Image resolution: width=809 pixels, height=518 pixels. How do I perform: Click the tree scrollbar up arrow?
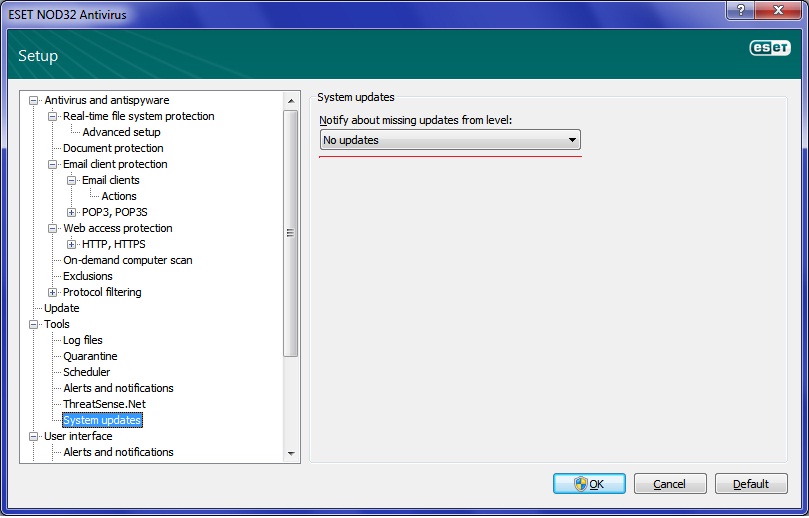291,101
